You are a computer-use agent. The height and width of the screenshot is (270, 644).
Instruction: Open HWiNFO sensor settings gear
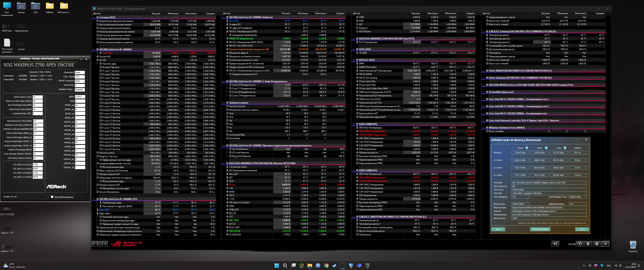tap(597, 244)
